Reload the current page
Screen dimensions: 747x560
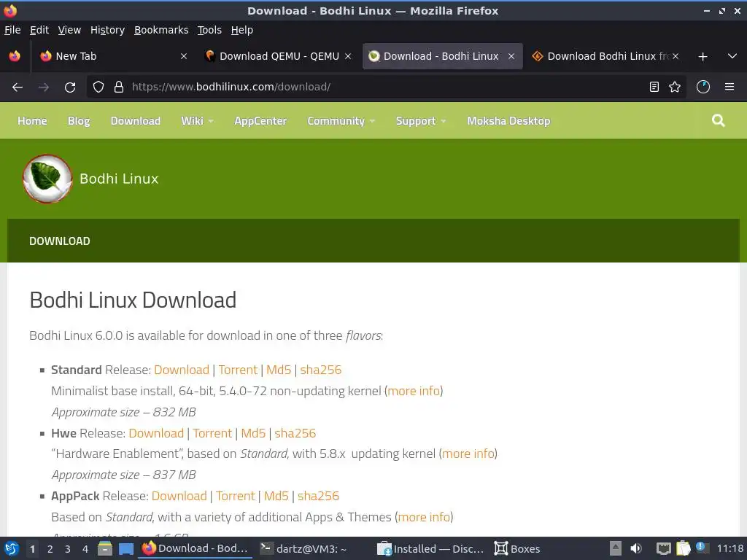[70, 87]
